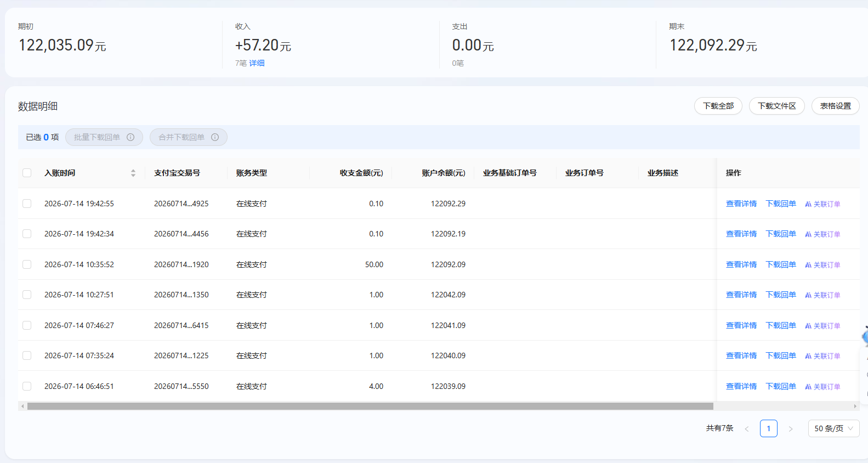Viewport: 868px width, 463px height.
Task: Check the row dated 2026-07-14 07:46:27
Action: (27, 325)
